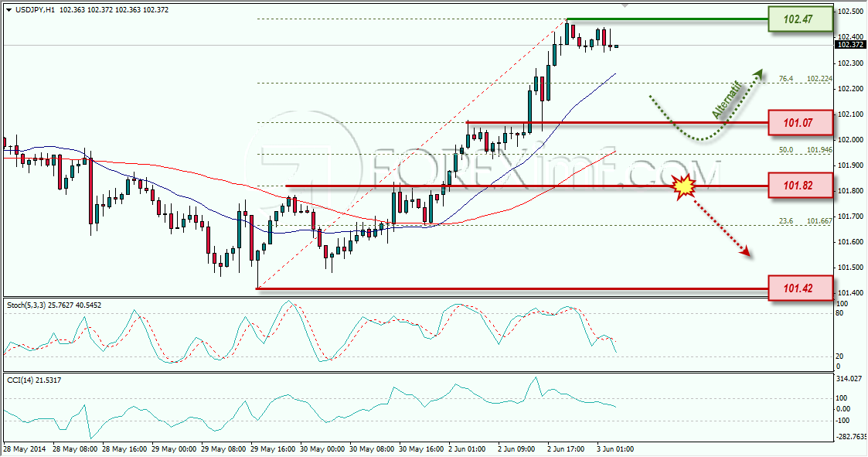Click the 29 May 08:00 time axis label
868x457 pixels.
point(223,448)
